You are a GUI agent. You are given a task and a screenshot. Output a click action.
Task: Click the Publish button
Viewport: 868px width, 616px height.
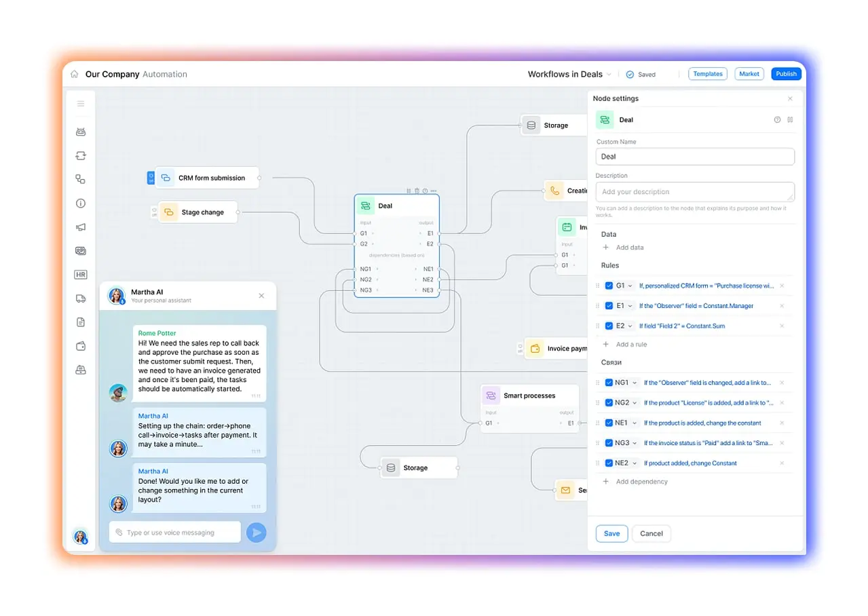pyautogui.click(x=786, y=74)
